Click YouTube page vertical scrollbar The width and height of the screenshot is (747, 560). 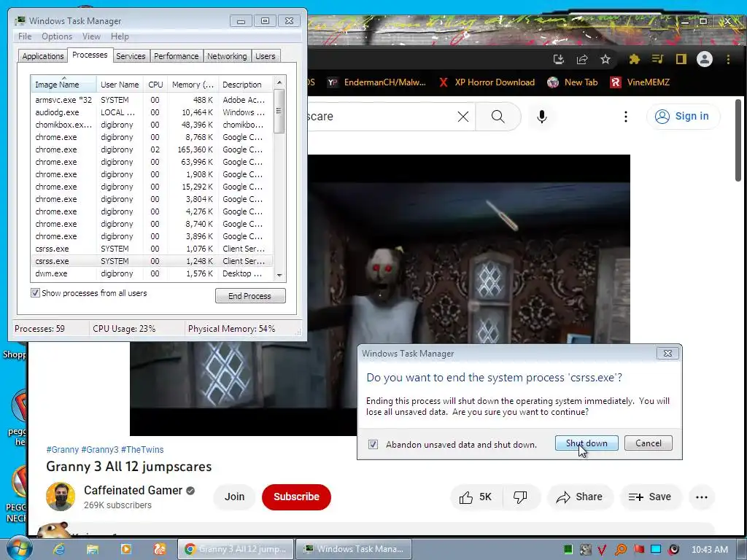tap(738, 141)
